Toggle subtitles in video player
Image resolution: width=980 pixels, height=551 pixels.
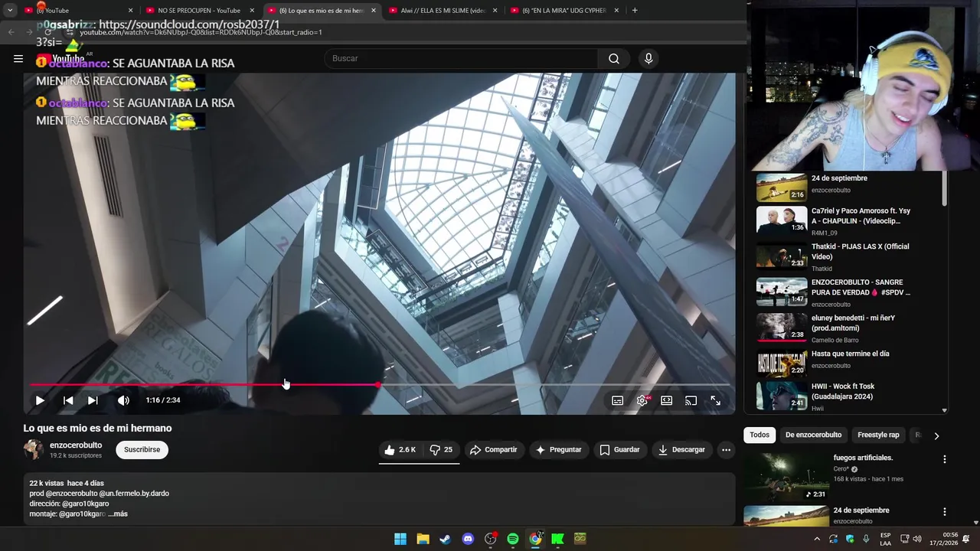point(617,400)
